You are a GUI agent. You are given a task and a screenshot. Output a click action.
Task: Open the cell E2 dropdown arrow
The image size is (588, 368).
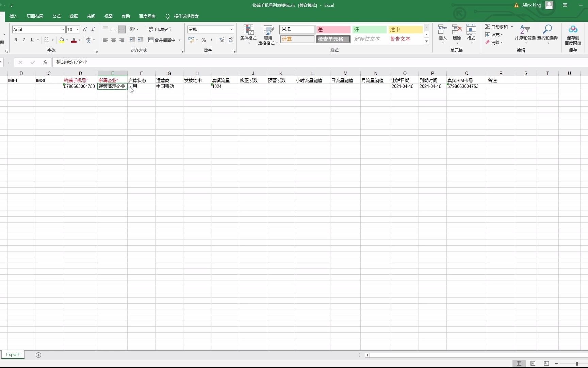click(130, 87)
